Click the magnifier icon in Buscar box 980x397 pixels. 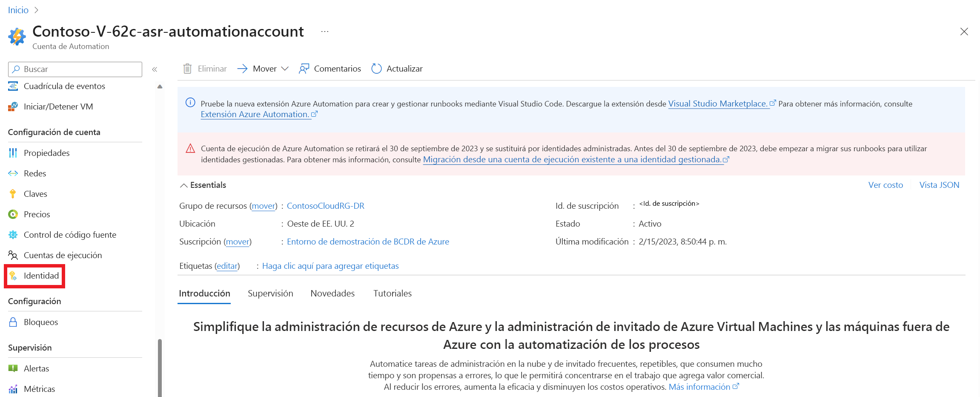pos(16,69)
